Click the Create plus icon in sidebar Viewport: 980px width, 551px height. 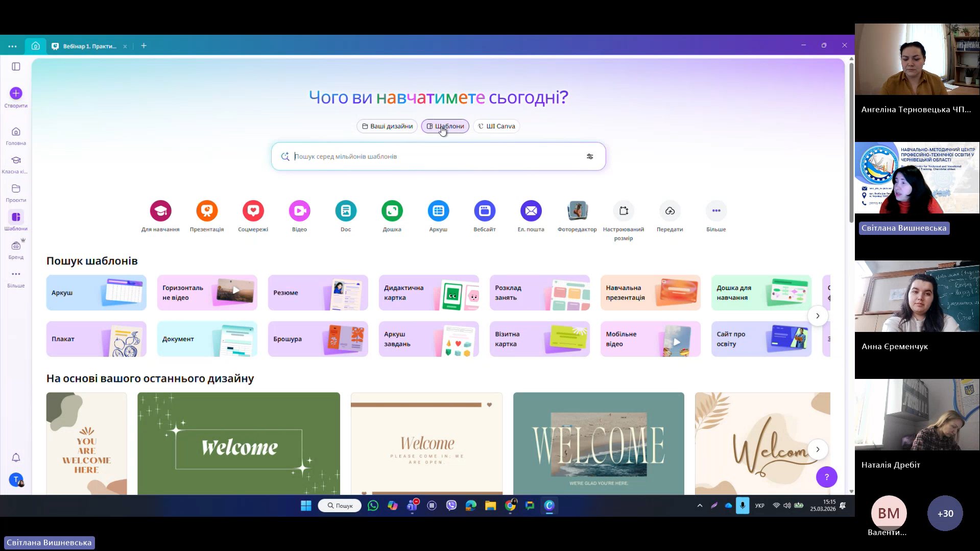pos(16,93)
